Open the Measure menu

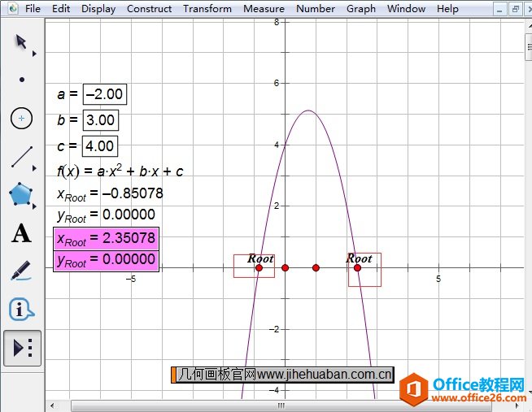pos(264,8)
